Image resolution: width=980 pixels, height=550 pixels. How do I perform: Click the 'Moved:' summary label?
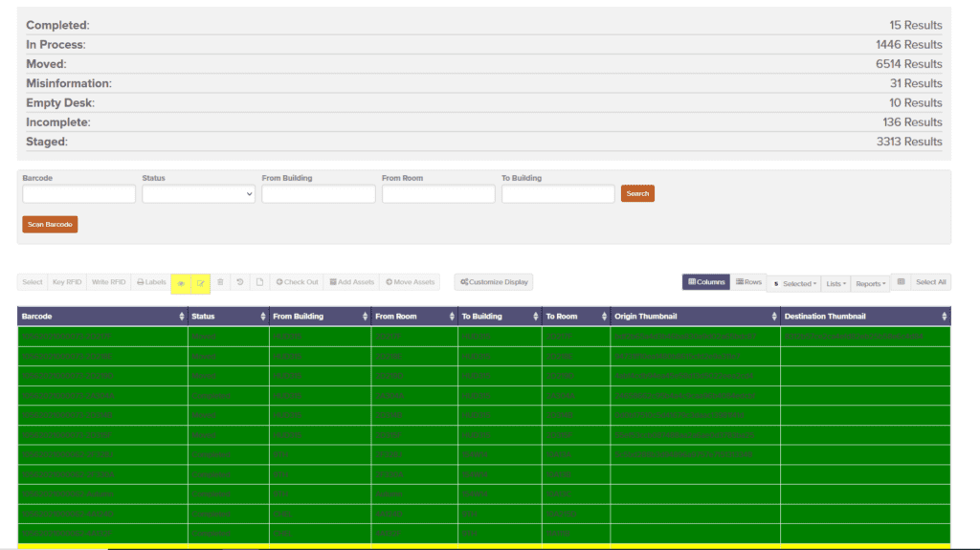pos(46,64)
